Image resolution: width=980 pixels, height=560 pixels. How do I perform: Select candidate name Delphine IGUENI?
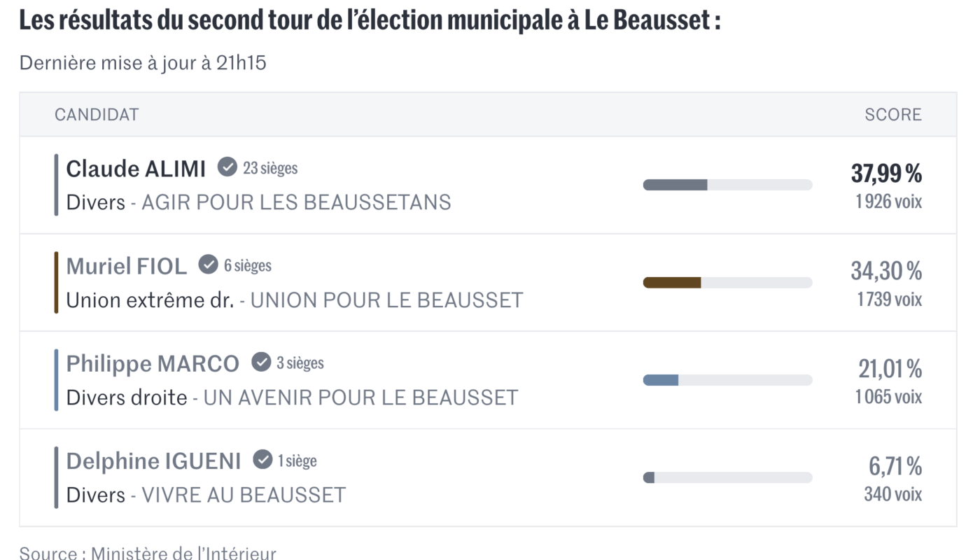pos(153,461)
